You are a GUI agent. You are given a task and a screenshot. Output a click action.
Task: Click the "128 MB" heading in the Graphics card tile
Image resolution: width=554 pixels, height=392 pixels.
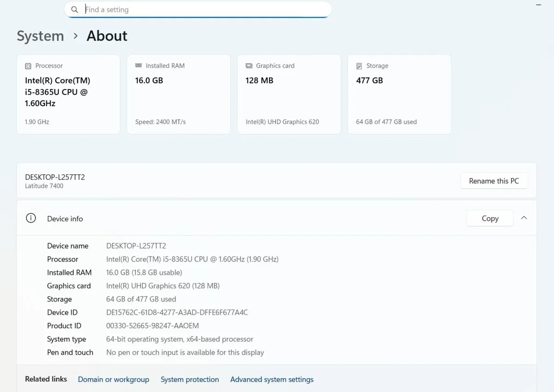click(x=259, y=80)
